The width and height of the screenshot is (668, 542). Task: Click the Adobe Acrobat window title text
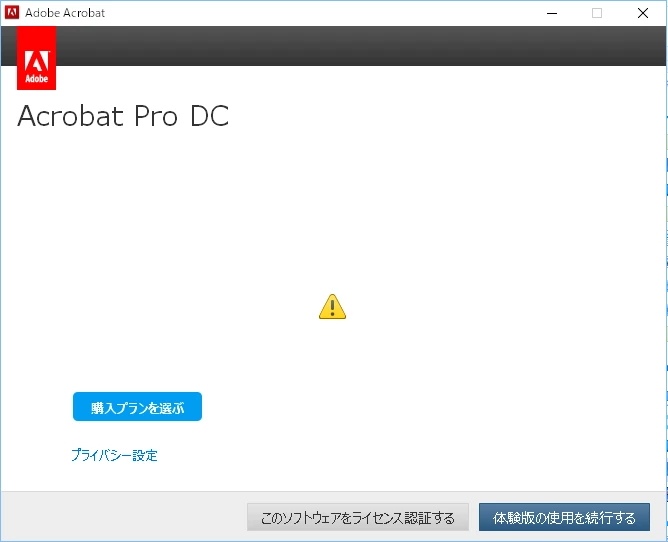[x=65, y=13]
